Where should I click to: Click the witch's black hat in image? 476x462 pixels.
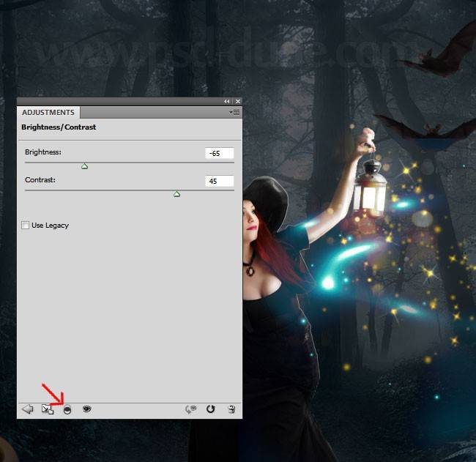[265, 204]
